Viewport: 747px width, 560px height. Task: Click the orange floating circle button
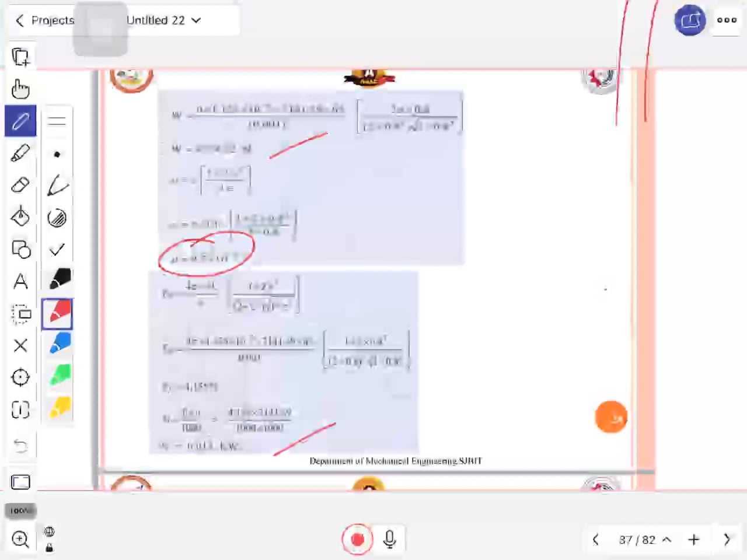(611, 417)
